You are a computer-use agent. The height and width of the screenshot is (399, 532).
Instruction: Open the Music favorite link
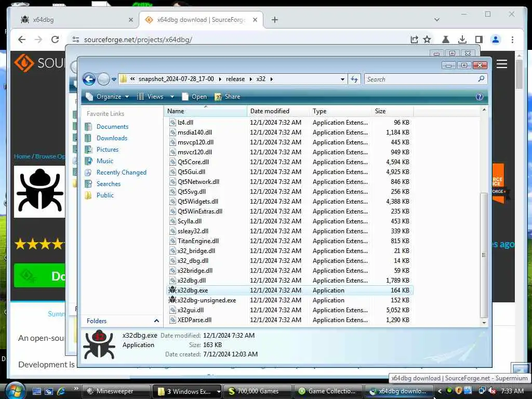click(x=105, y=161)
